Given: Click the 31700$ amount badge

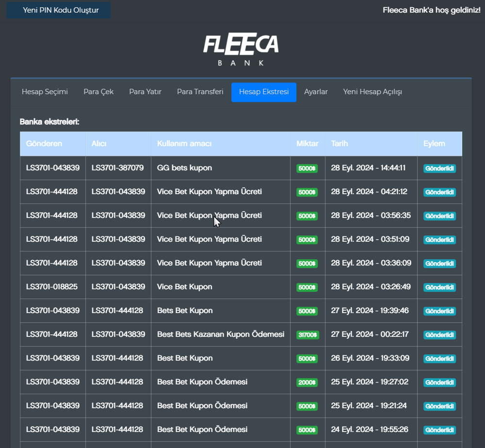Looking at the screenshot, I should pos(307,335).
